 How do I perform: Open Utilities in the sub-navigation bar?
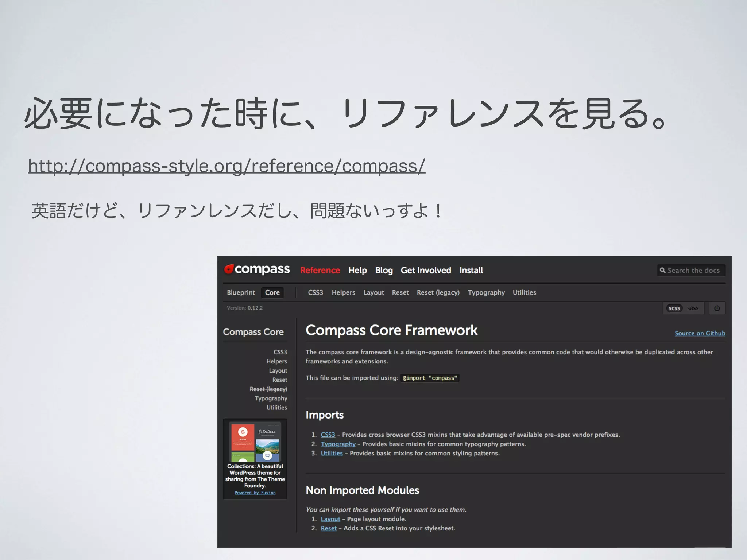(x=524, y=292)
